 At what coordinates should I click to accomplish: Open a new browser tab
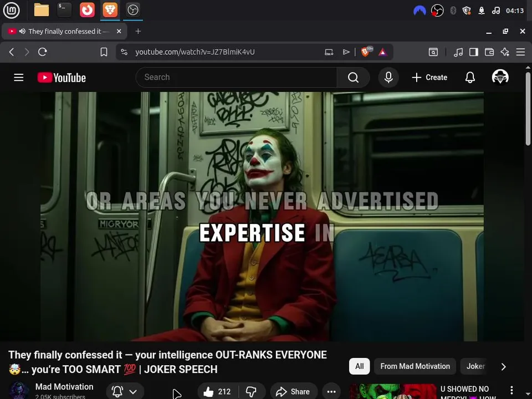pos(138,31)
